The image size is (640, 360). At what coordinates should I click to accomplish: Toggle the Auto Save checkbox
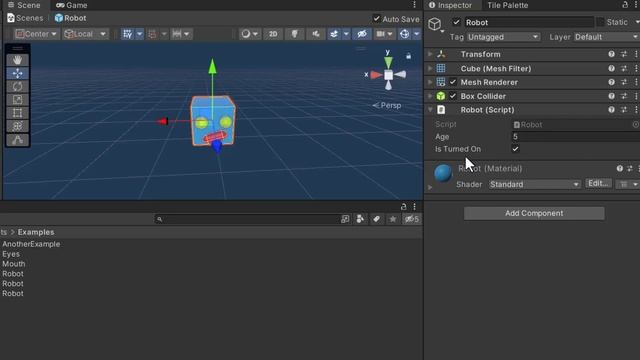[376, 19]
